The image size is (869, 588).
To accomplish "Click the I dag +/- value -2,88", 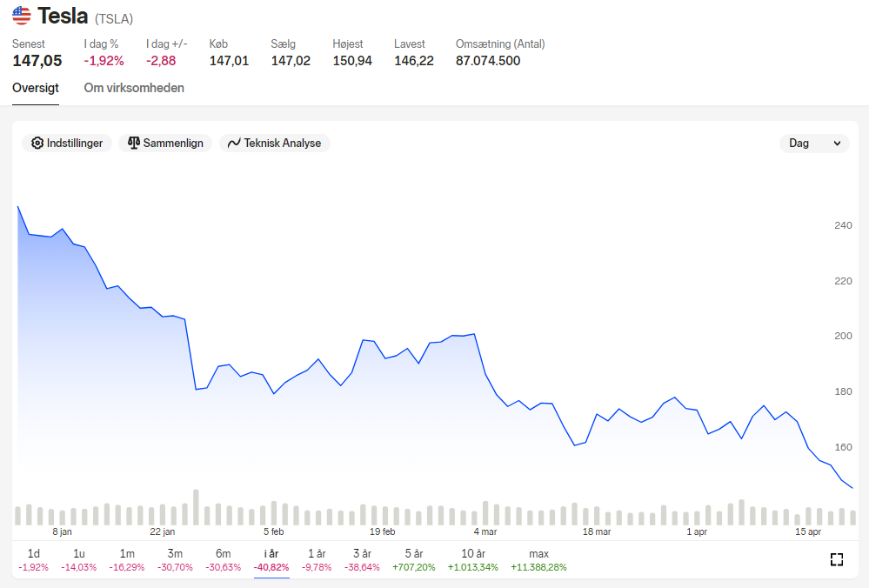I will (161, 60).
